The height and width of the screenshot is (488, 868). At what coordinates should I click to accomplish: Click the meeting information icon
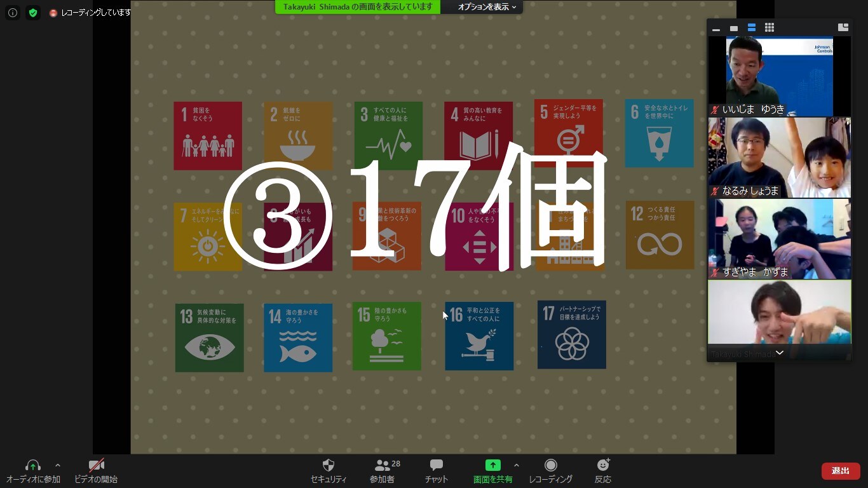click(x=13, y=13)
